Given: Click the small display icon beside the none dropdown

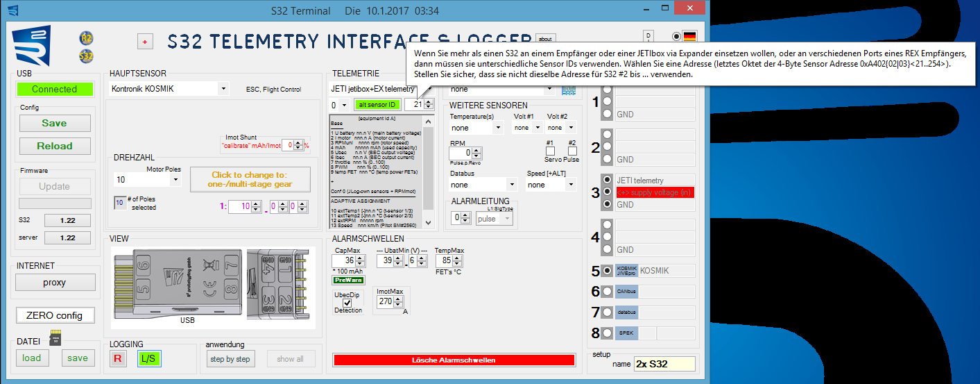Looking at the screenshot, I should (569, 90).
